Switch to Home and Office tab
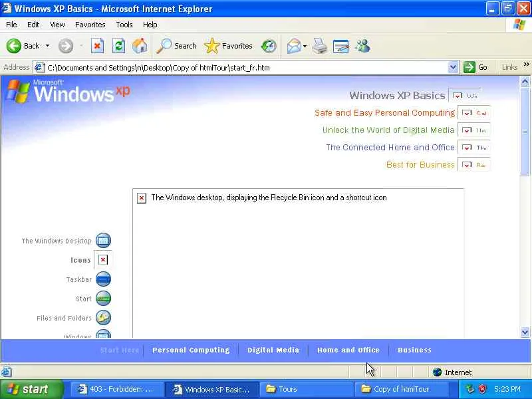This screenshot has height=399, width=532. pyautogui.click(x=348, y=350)
